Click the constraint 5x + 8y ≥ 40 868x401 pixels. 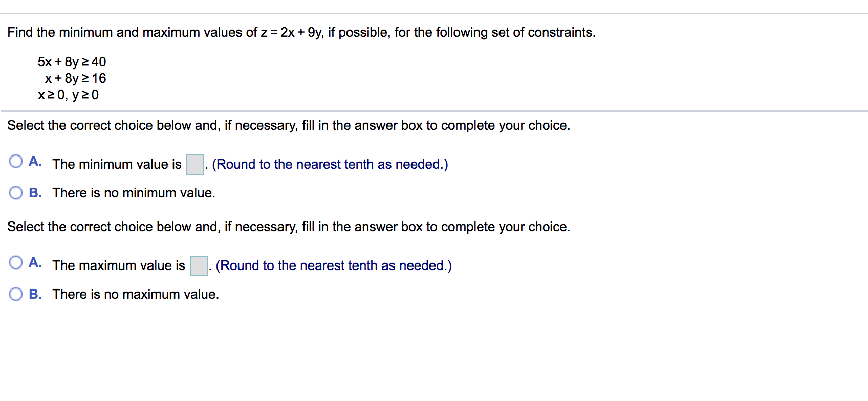[x=71, y=62]
